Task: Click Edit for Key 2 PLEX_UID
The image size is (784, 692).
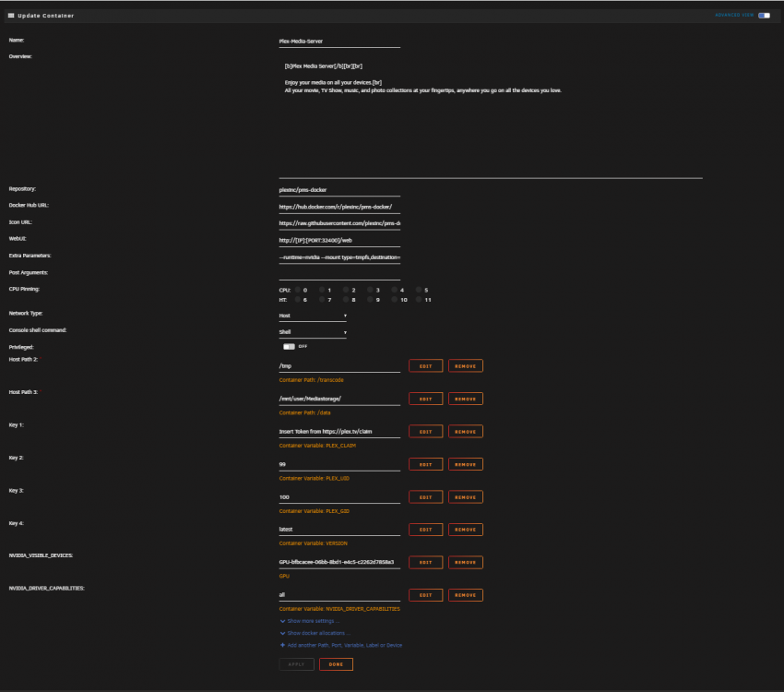Action: (425, 464)
